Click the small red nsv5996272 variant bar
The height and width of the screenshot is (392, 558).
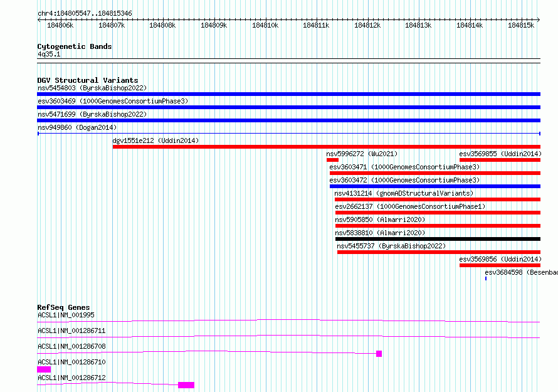point(332,160)
